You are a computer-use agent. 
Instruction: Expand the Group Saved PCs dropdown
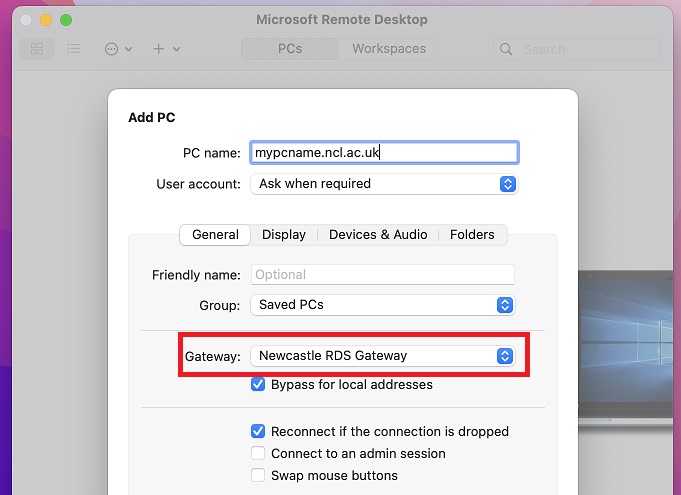pyautogui.click(x=384, y=305)
